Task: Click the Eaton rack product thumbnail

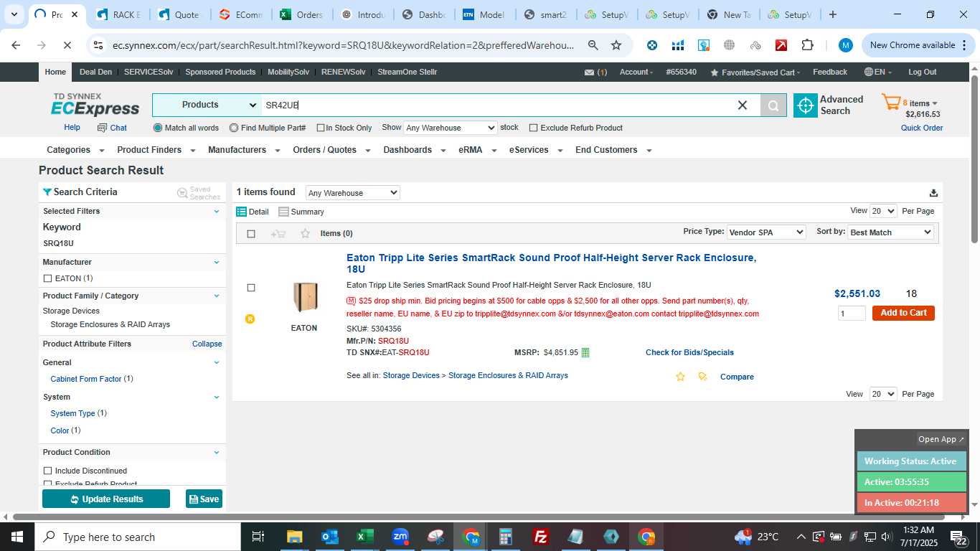Action: 304,297
